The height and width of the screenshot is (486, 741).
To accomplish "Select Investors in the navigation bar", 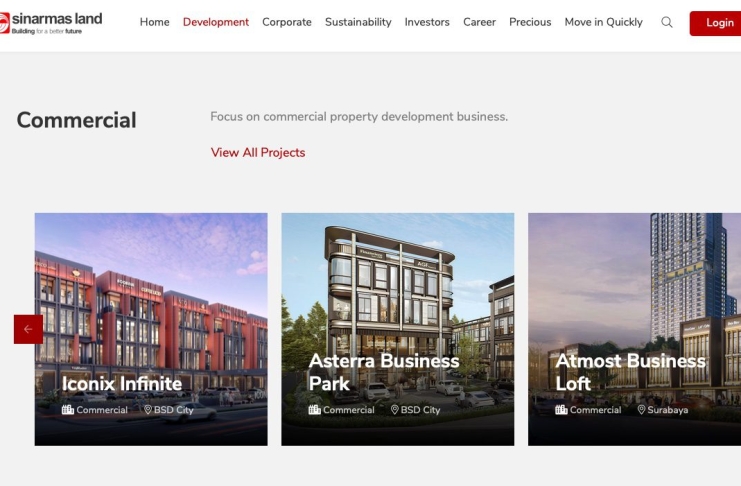I will pyautogui.click(x=427, y=22).
